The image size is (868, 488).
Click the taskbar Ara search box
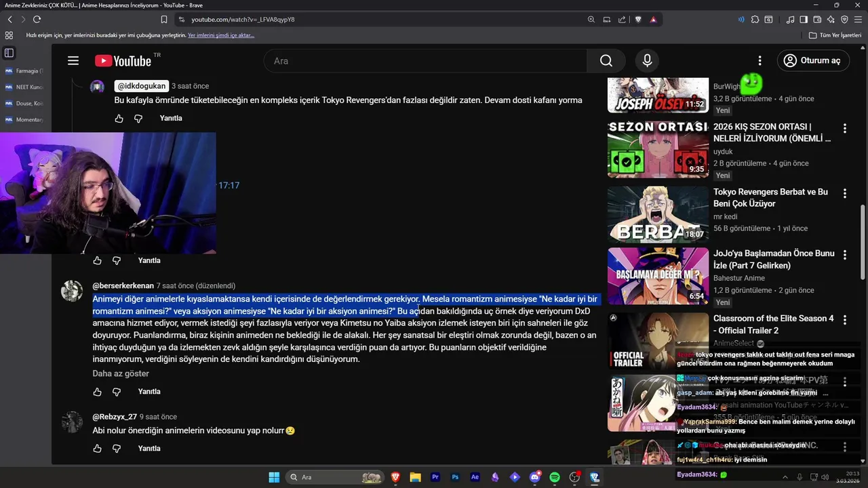coord(335,477)
